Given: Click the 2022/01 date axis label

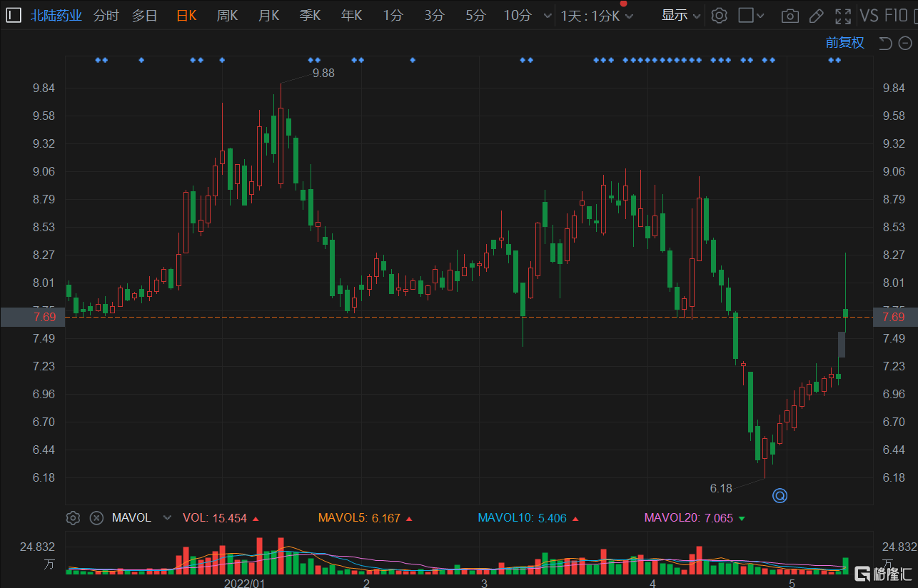Looking at the screenshot, I should pos(244,583).
